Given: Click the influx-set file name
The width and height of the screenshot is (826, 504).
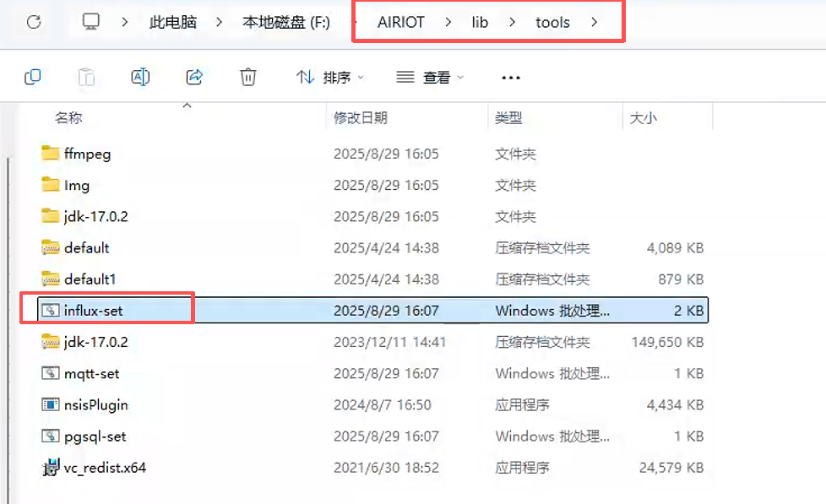Looking at the screenshot, I should [x=93, y=311].
